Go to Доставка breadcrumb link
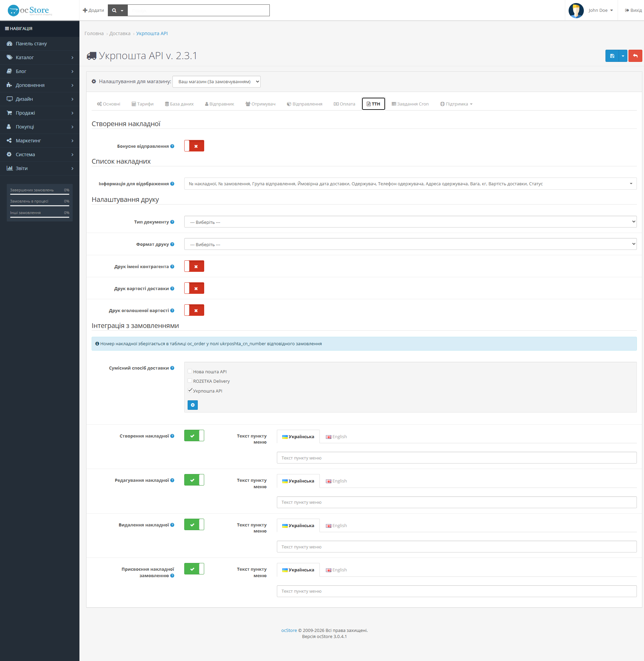This screenshot has width=644, height=661. pyautogui.click(x=120, y=33)
